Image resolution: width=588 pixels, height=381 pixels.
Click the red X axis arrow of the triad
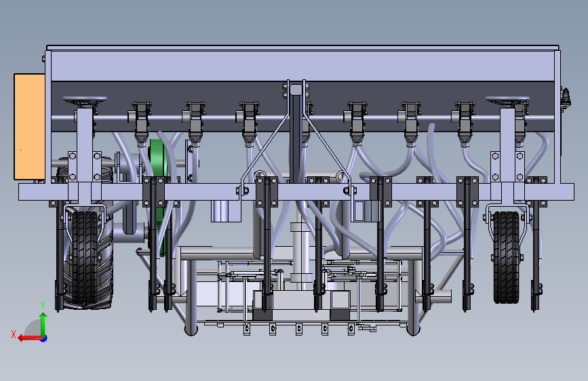[29, 338]
